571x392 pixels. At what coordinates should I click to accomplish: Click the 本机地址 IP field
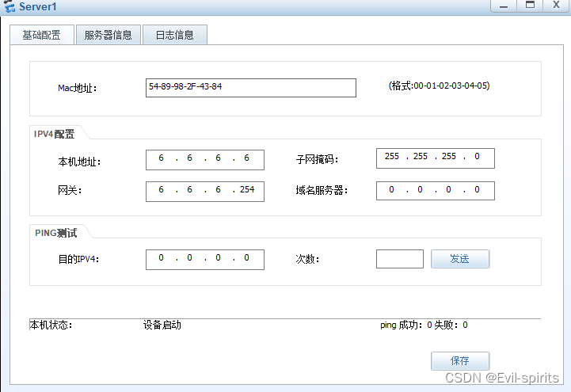pos(205,160)
